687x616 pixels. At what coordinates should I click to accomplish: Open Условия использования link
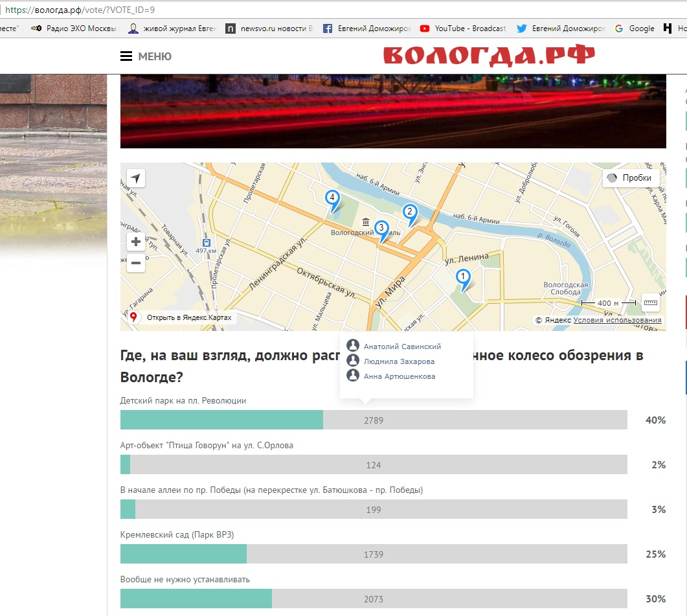(x=617, y=320)
